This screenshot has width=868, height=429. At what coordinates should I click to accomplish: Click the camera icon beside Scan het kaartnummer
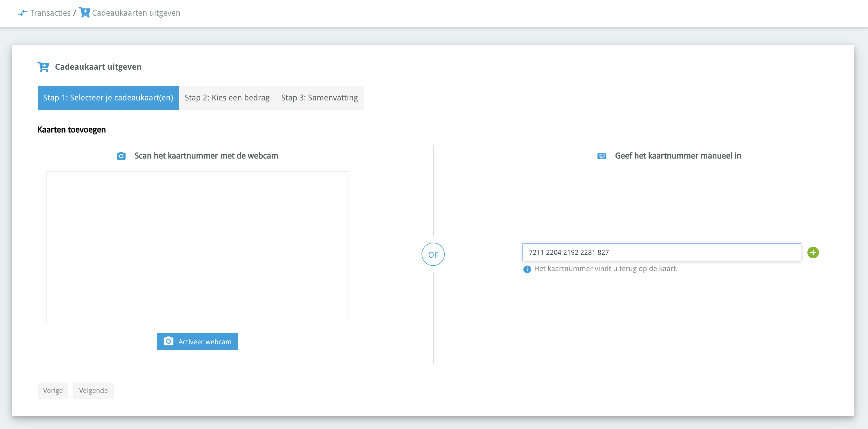[x=121, y=156]
